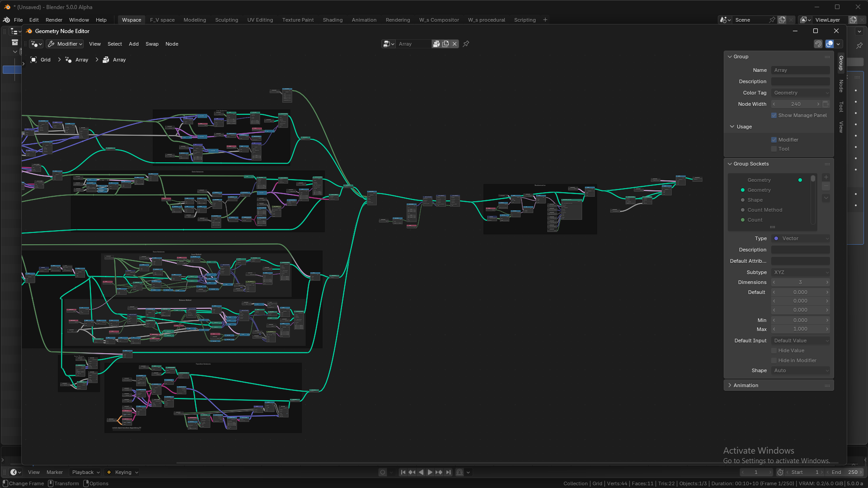Open the Default Input dropdown
Screen dimensions: 868x488
[x=801, y=341]
